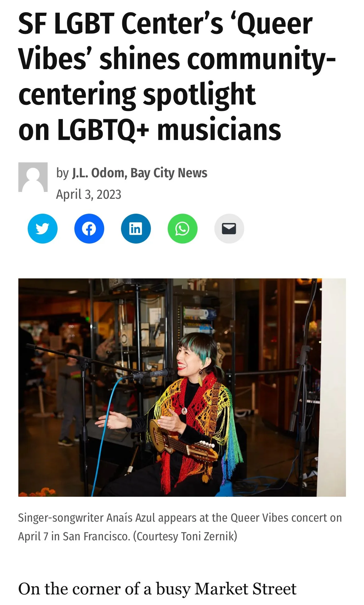This screenshot has height=605, width=364.
Task: Send the article via WhatsApp
Action: click(x=182, y=229)
